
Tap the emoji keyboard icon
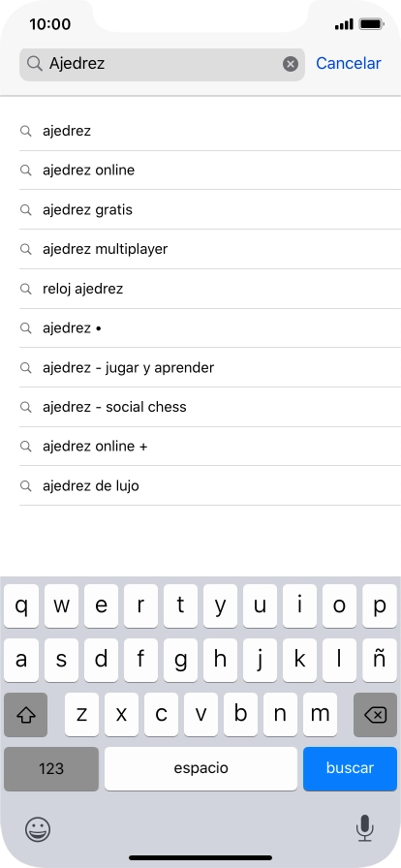coord(38,828)
